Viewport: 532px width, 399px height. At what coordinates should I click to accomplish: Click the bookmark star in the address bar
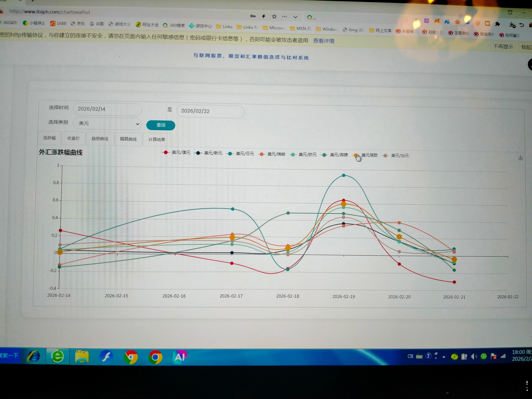(x=274, y=16)
